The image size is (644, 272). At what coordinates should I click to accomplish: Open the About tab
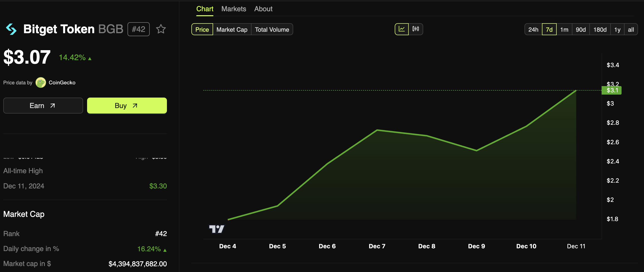[x=263, y=9]
